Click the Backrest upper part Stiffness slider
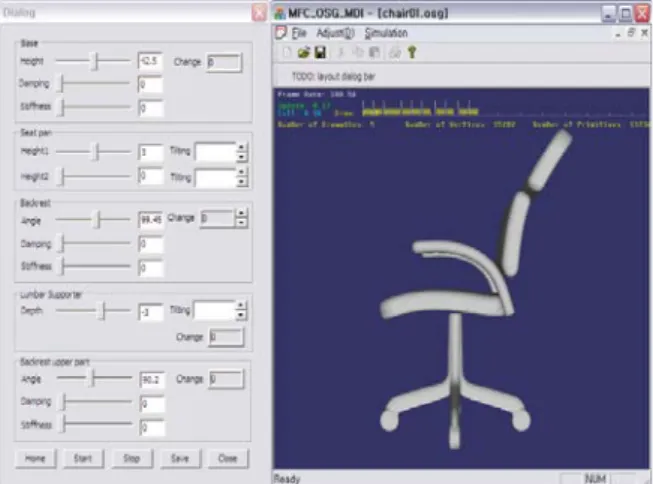 point(95,424)
